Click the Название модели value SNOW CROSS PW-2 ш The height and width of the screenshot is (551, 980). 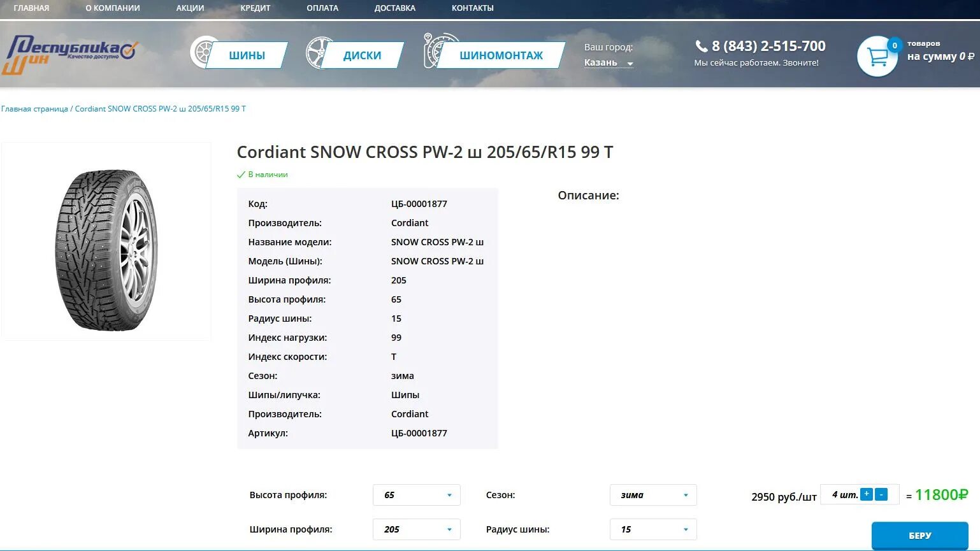click(x=437, y=242)
